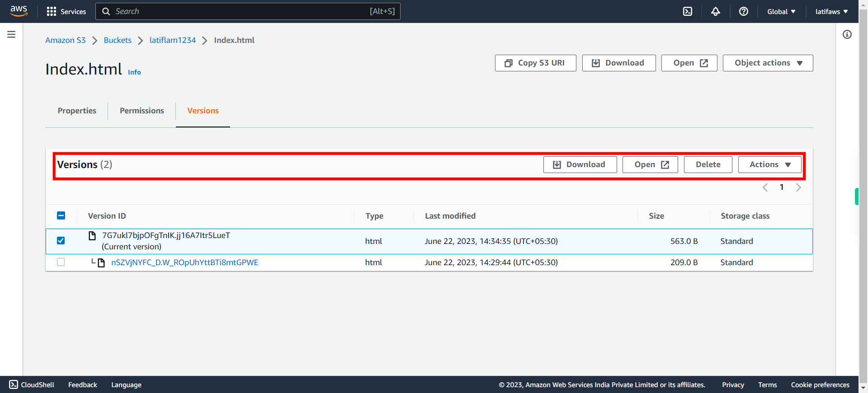
Task: Click the 209.0 B size cell
Action: pyautogui.click(x=684, y=262)
